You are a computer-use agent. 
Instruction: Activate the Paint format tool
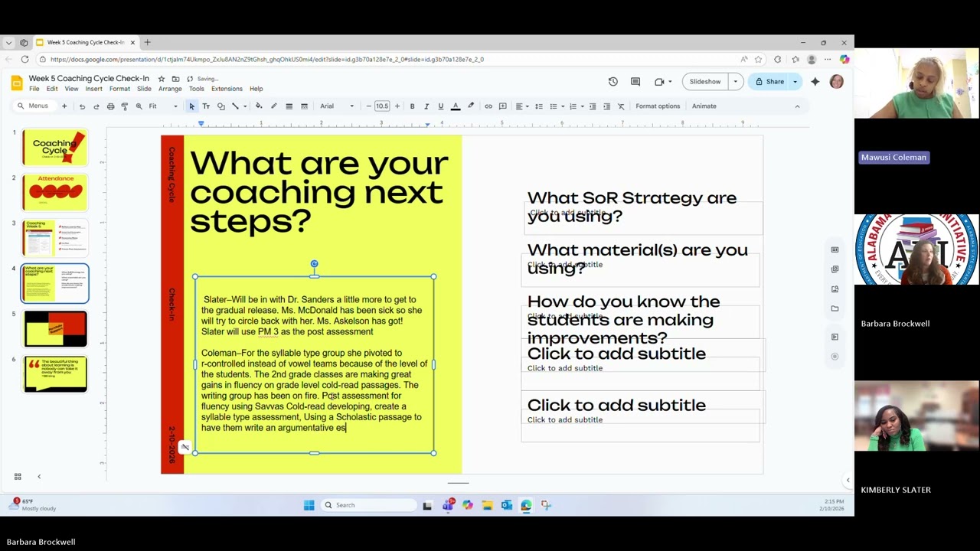[124, 106]
